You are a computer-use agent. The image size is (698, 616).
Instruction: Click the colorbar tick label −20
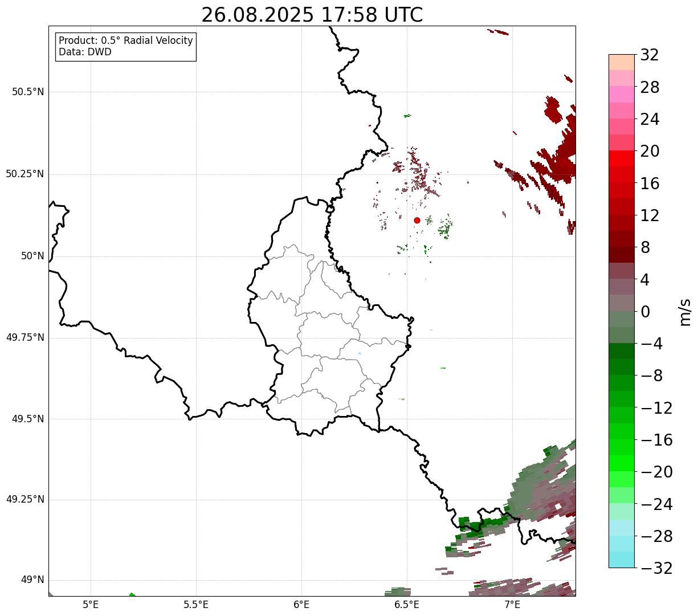(656, 472)
